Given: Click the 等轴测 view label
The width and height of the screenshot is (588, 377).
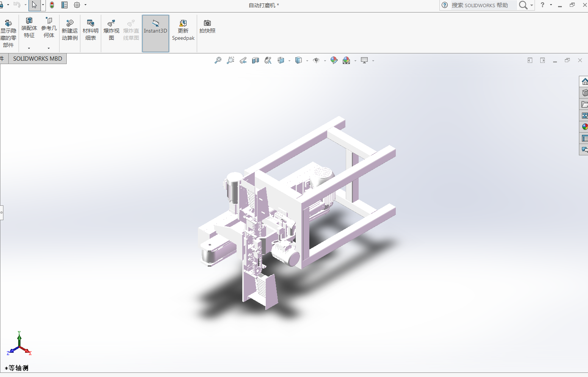Looking at the screenshot, I should pyautogui.click(x=17, y=368).
